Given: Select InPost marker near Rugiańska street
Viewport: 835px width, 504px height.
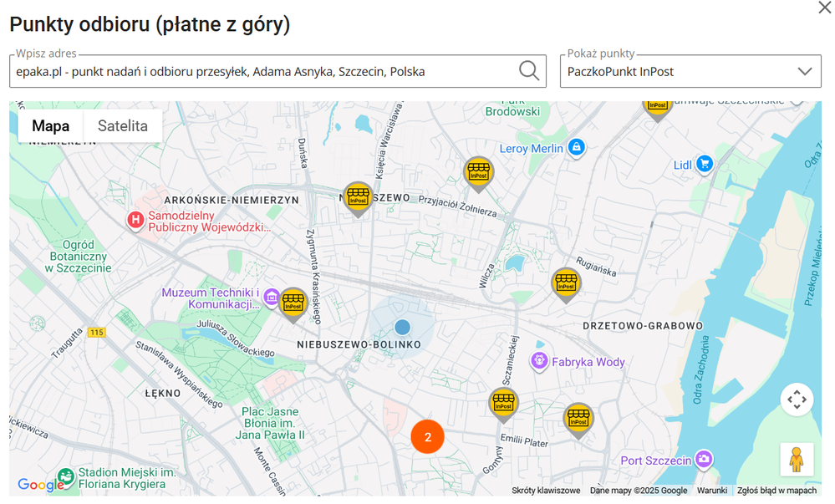Looking at the screenshot, I should coord(566,284).
